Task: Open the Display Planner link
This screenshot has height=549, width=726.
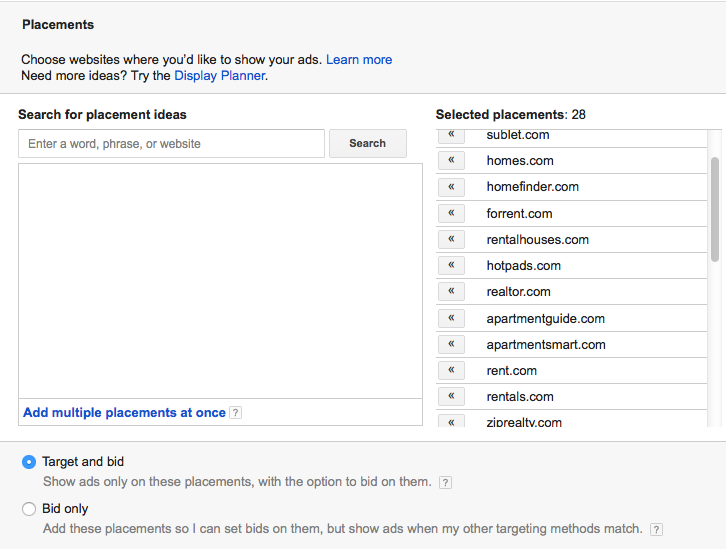Action: [220, 75]
